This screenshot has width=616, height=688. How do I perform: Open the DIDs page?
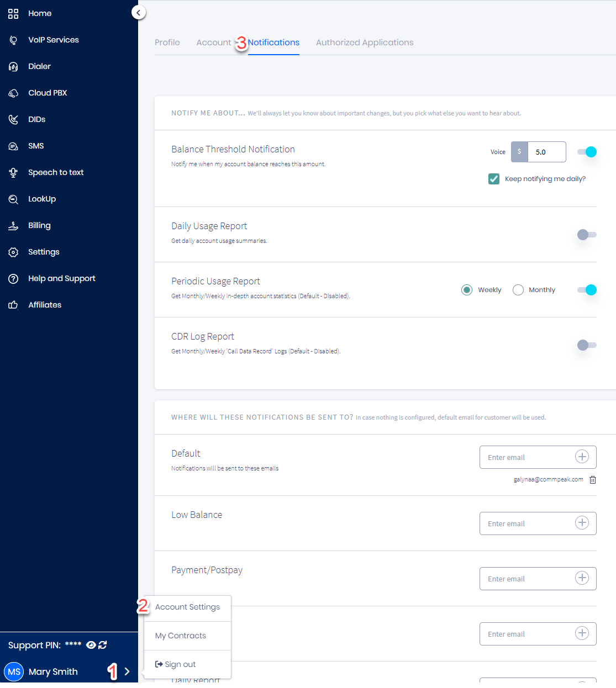[36, 119]
